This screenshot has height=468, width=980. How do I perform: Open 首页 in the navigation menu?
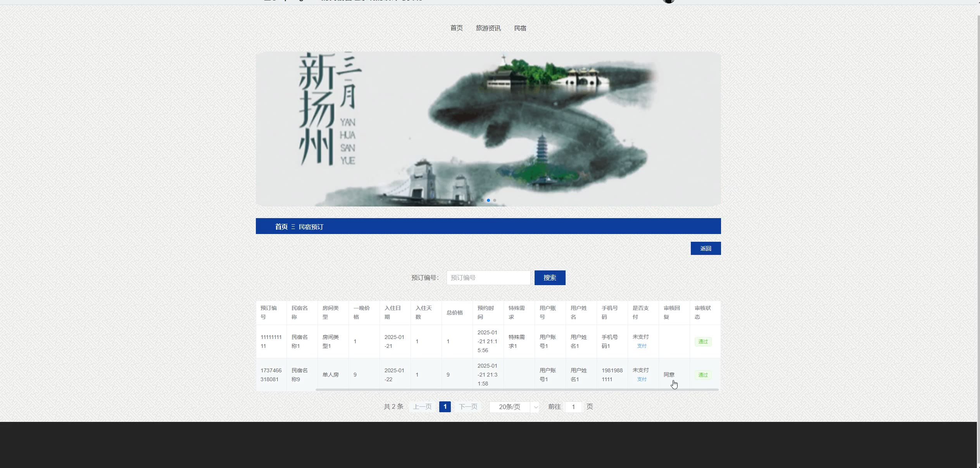(456, 28)
